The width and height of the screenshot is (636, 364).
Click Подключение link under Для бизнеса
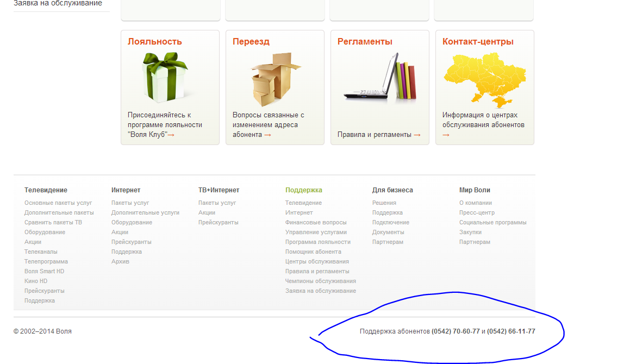390,222
